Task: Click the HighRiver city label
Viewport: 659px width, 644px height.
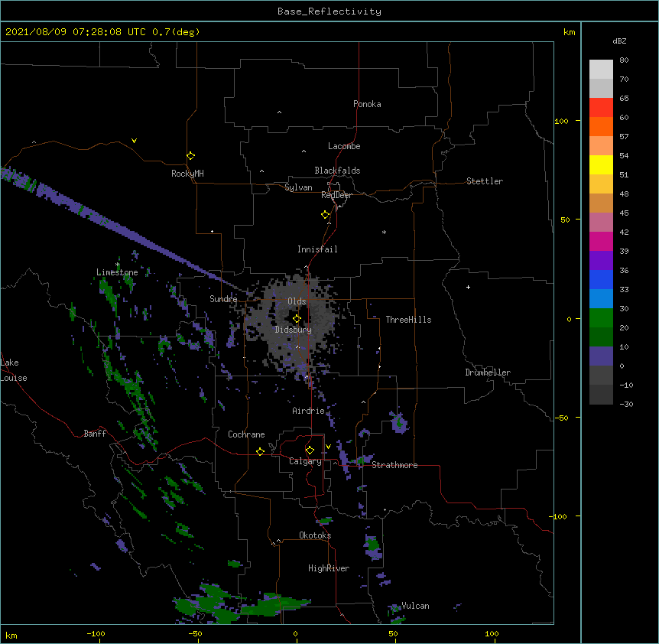Action: (329, 568)
